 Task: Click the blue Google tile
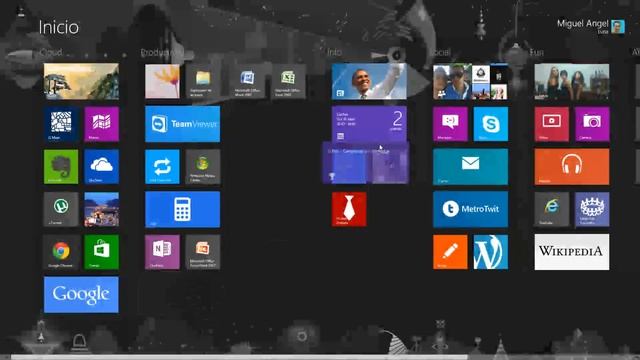[x=81, y=295]
